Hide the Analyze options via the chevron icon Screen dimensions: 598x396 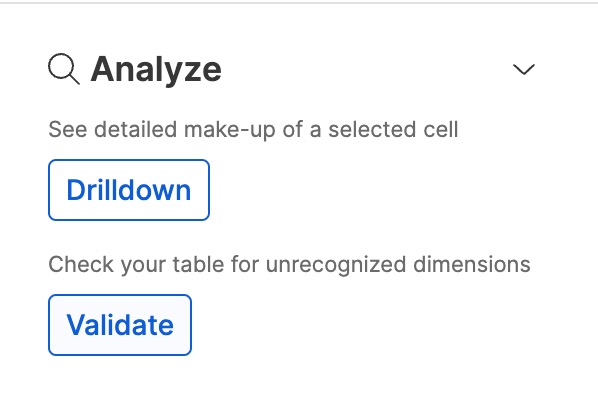click(524, 69)
